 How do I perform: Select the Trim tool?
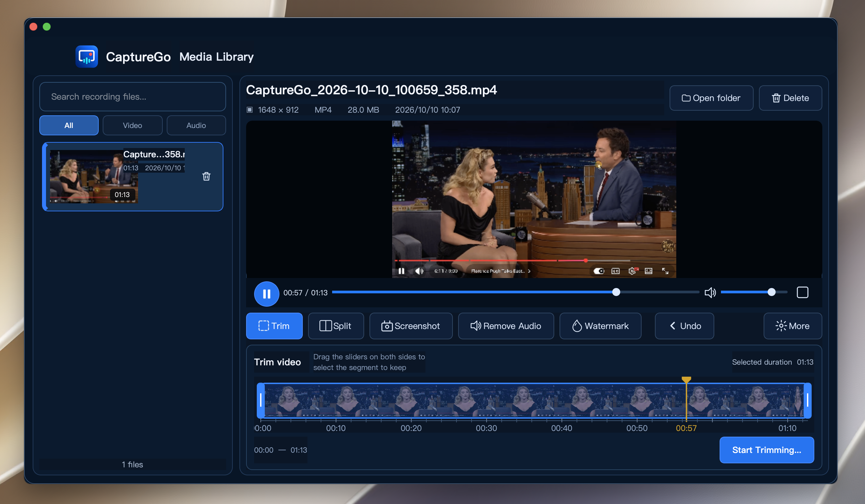pyautogui.click(x=274, y=326)
